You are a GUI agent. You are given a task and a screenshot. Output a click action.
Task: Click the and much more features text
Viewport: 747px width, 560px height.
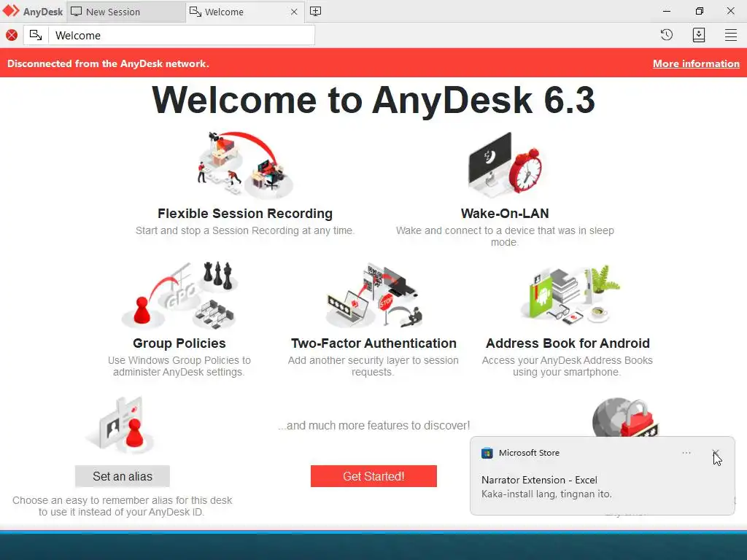pyautogui.click(x=374, y=425)
